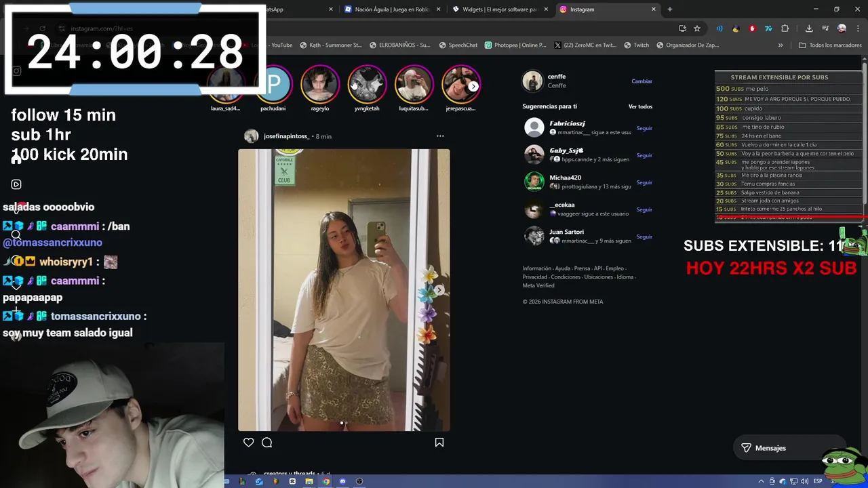Click the paper plane icon in Mensajes button
The height and width of the screenshot is (488, 868).
(746, 448)
